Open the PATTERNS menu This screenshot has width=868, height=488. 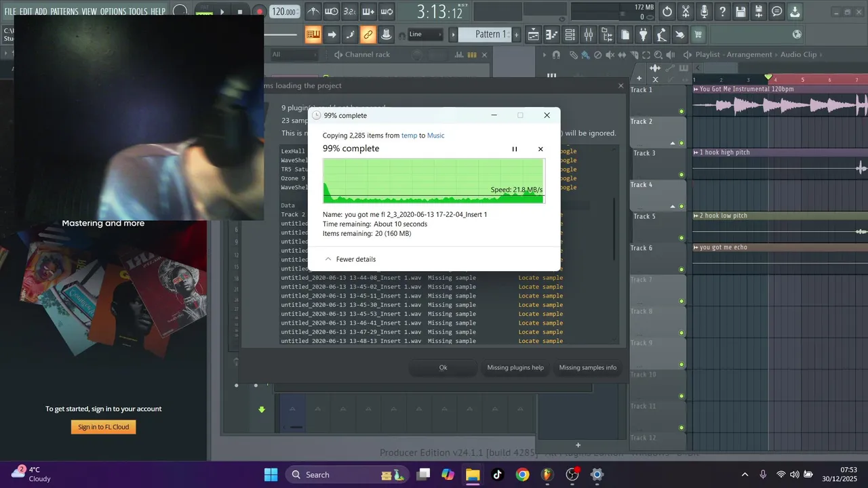pyautogui.click(x=64, y=12)
